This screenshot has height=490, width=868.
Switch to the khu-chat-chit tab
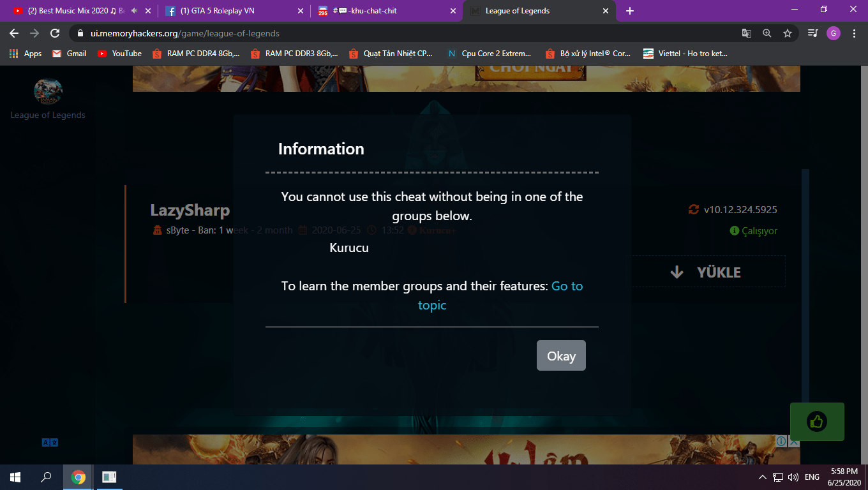coord(386,11)
